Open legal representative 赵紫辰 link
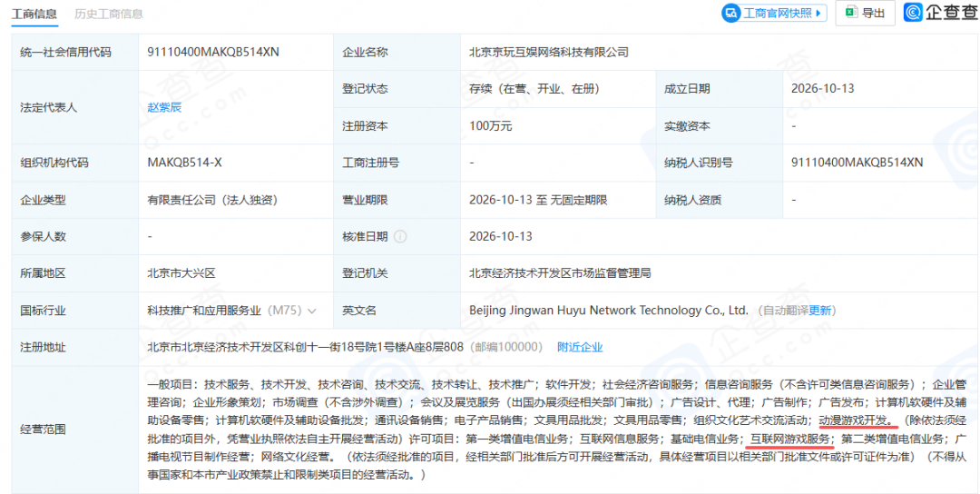 (x=164, y=107)
